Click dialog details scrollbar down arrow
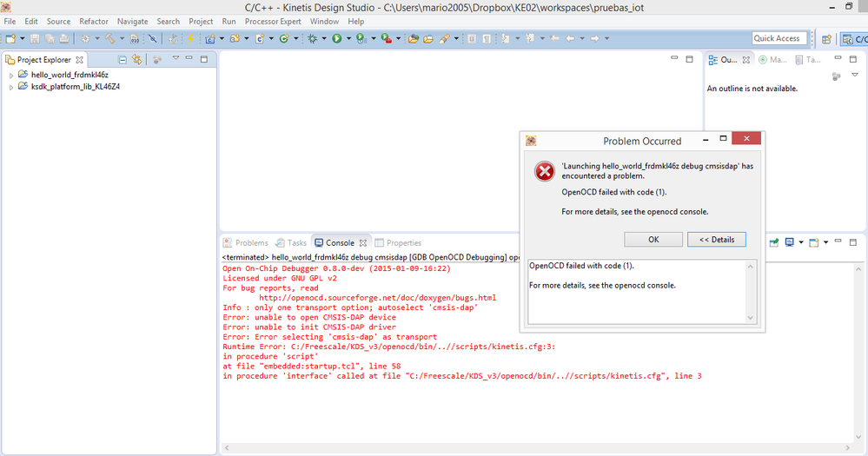Screen dimensions: 868x456 click(x=750, y=318)
